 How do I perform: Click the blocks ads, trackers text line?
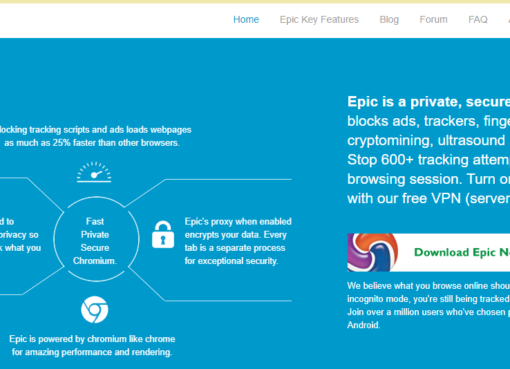429,121
